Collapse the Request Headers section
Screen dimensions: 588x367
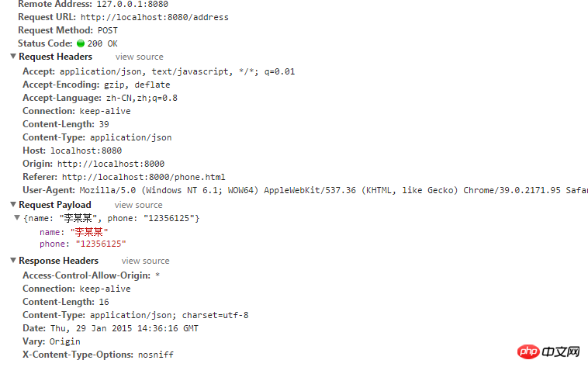[13, 57]
